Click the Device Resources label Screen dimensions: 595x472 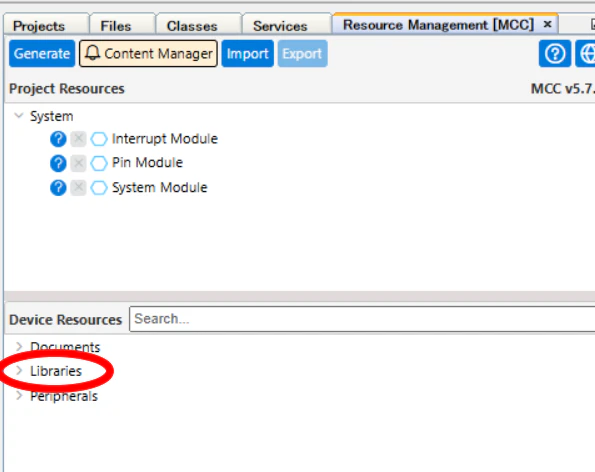(x=66, y=320)
